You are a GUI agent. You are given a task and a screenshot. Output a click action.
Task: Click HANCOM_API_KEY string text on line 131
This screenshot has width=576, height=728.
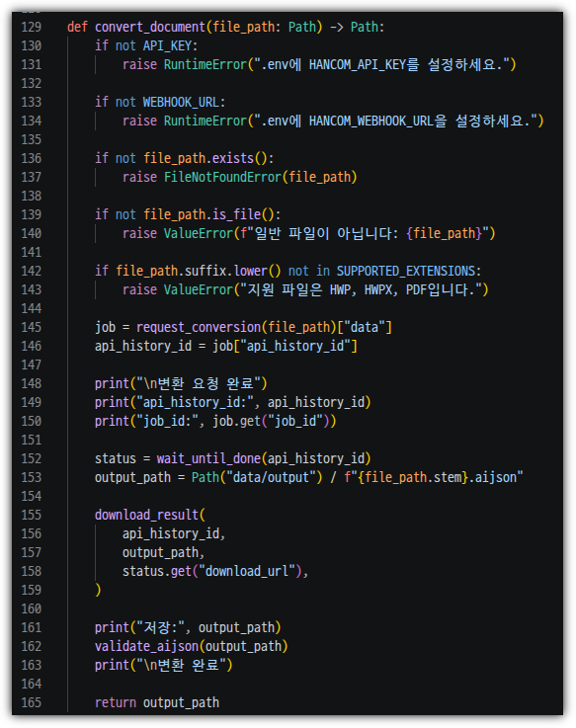pyautogui.click(x=358, y=64)
